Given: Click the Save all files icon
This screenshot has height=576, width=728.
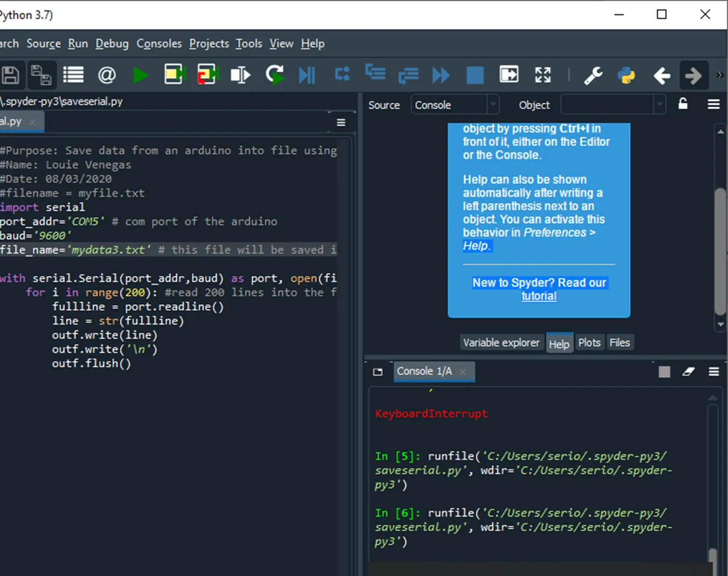Looking at the screenshot, I should point(41,75).
